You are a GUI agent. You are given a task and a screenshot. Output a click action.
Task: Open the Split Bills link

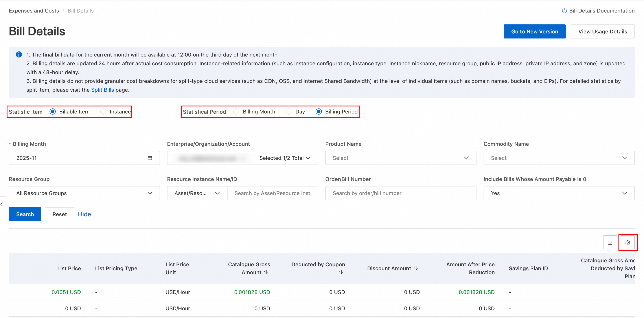tap(102, 90)
